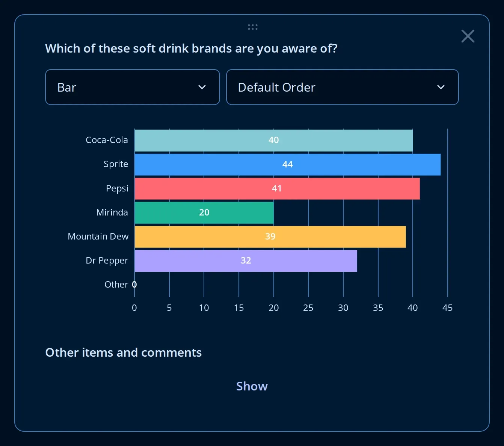Select the Mirinda bar showing 20
504x446 pixels.
pyautogui.click(x=204, y=212)
